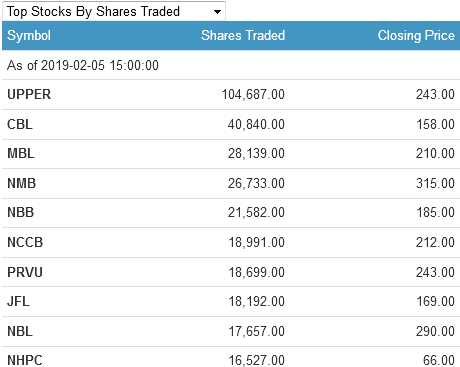Viewport: 460px width, 367px height.
Task: Click NBL closing price 290.00
Action: coord(435,331)
